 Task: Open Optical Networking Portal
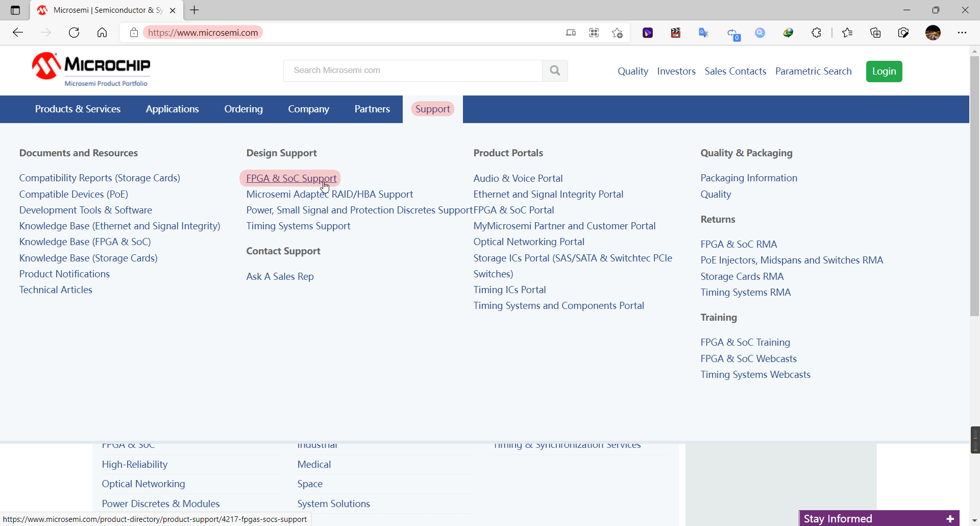pyautogui.click(x=529, y=242)
